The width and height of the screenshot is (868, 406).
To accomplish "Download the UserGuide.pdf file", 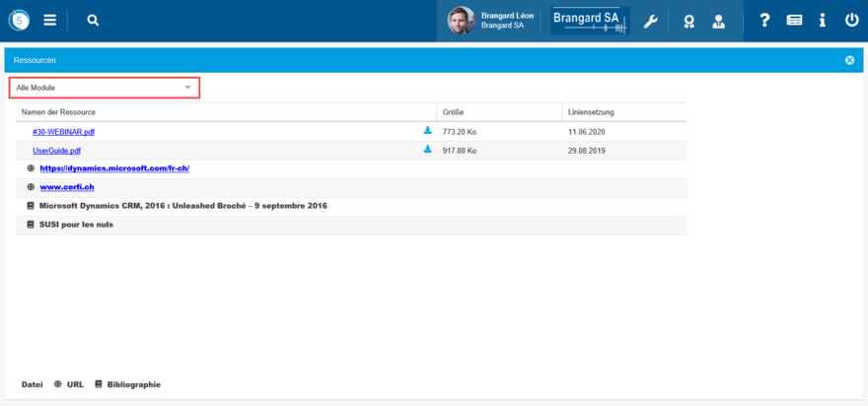I will coord(428,150).
